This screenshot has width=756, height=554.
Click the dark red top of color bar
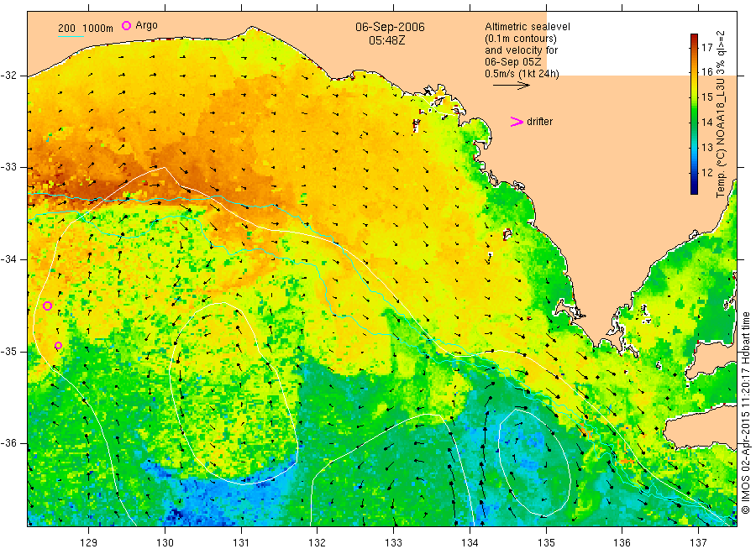(x=695, y=38)
